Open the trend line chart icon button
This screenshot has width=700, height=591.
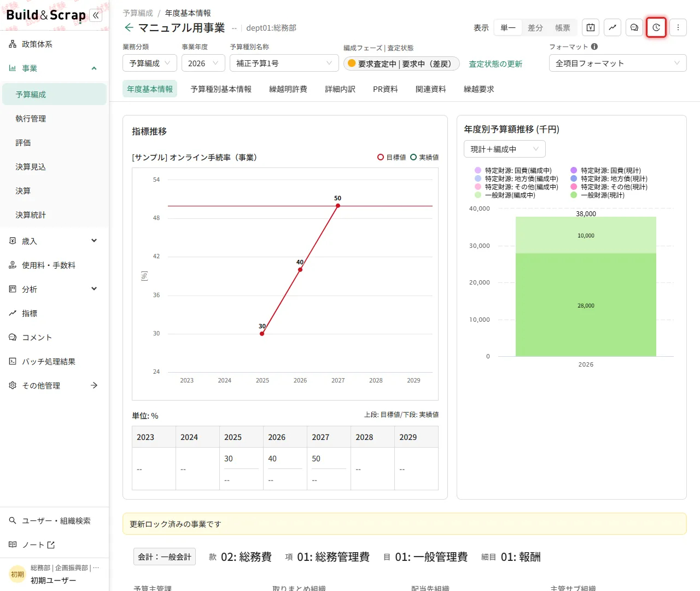tap(612, 27)
